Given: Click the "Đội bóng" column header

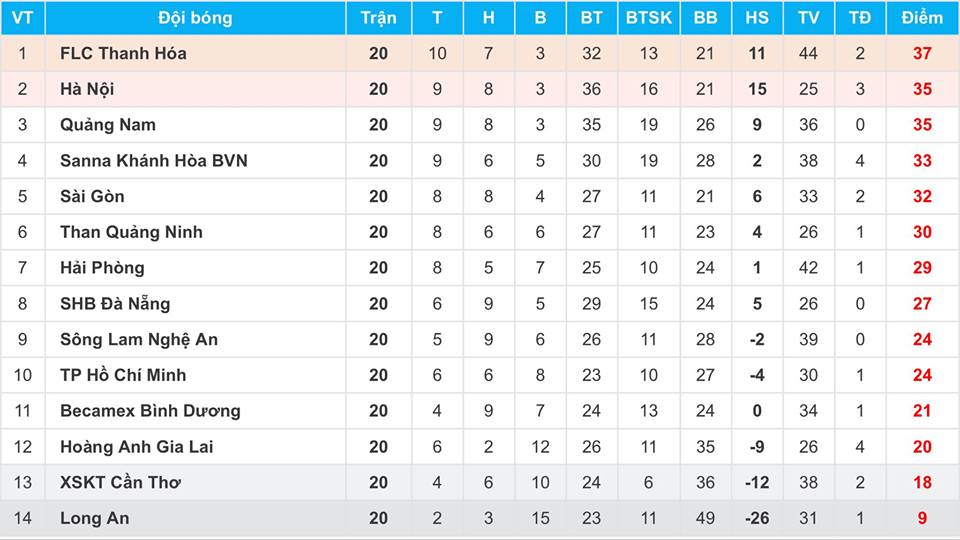Looking at the screenshot, I should pos(195,18).
